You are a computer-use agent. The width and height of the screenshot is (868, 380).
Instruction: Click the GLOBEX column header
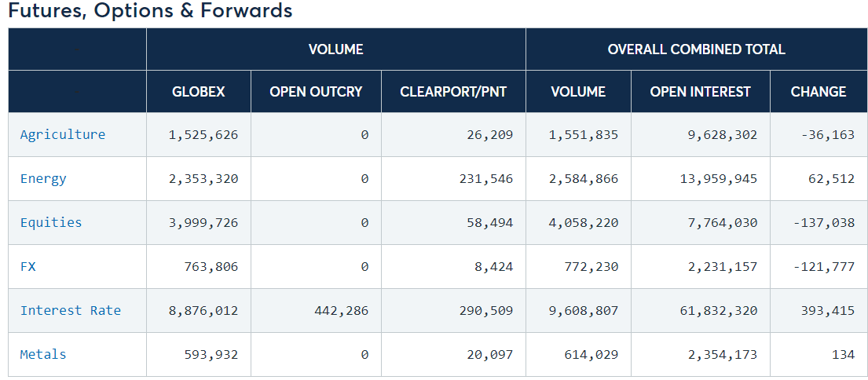pyautogui.click(x=199, y=91)
